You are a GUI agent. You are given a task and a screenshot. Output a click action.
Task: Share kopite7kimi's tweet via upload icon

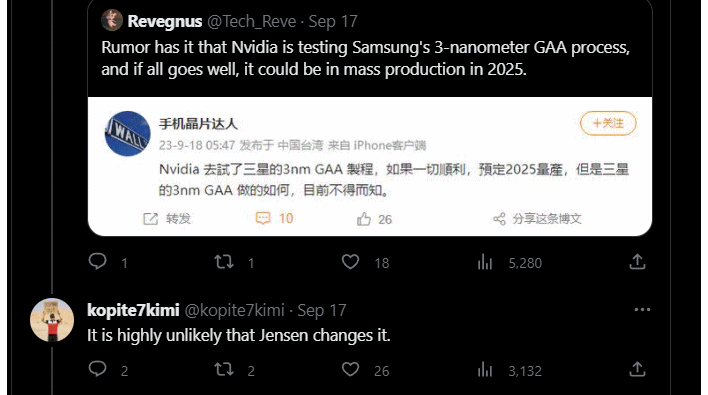(637, 369)
